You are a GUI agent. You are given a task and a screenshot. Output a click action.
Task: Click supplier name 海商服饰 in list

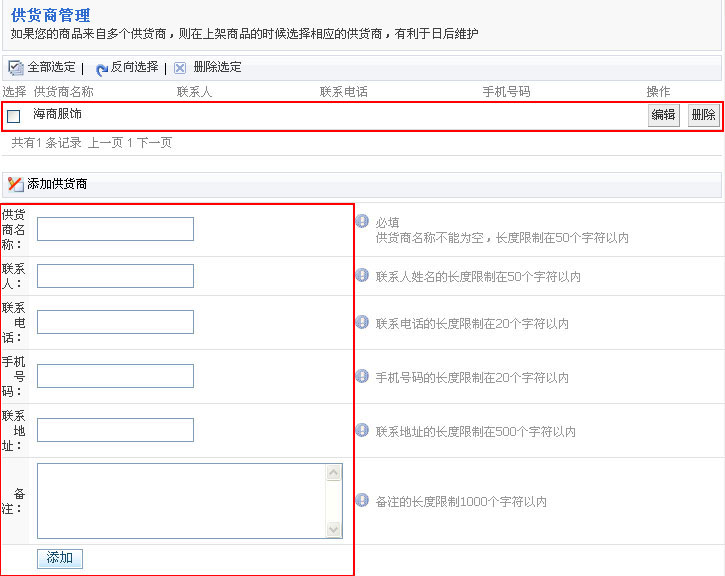click(57, 114)
